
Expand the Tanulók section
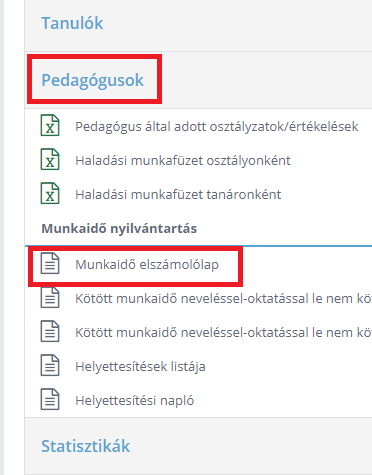click(72, 23)
